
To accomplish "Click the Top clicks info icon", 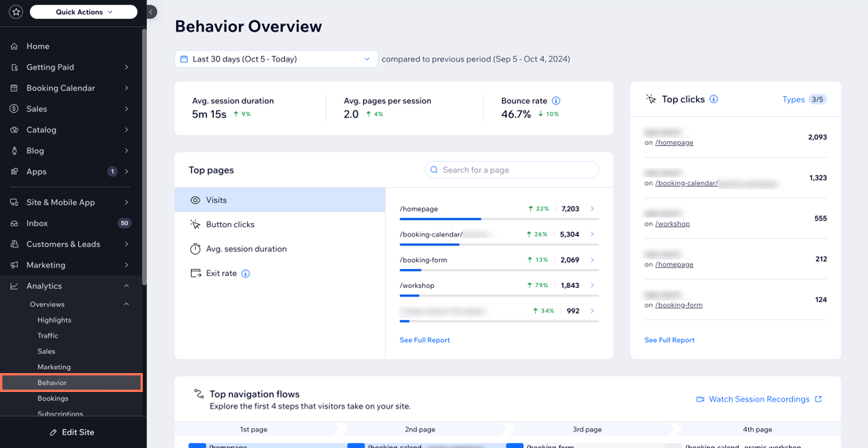I will [x=713, y=99].
